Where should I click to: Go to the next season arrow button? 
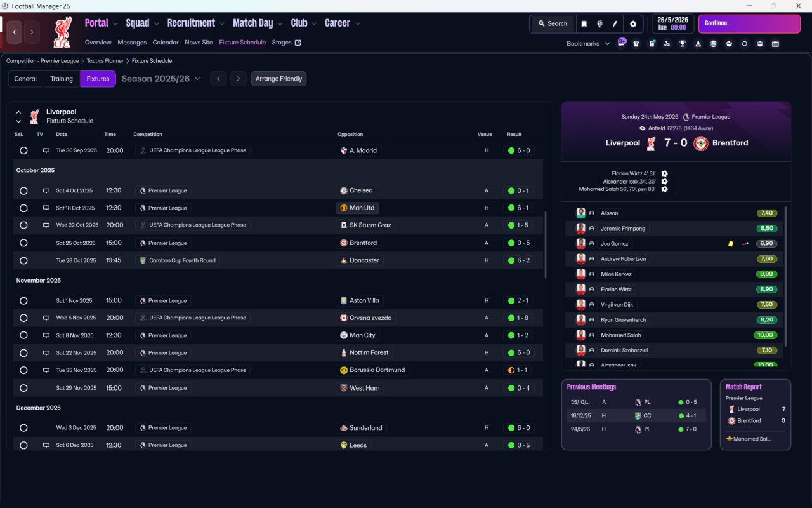tap(238, 79)
